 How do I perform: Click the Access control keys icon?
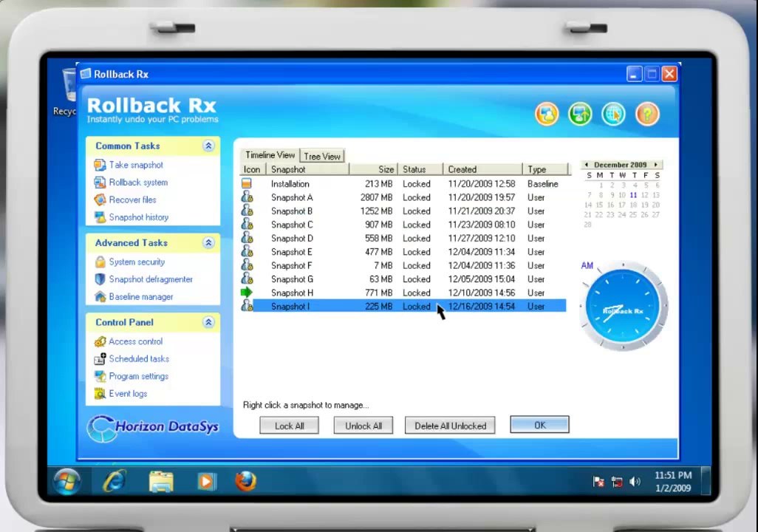point(100,341)
